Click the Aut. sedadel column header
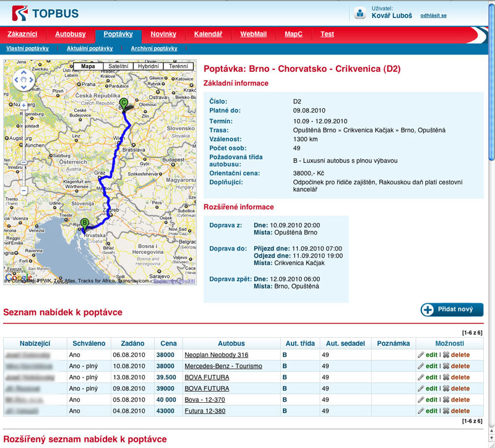The width and height of the screenshot is (495, 448). pyautogui.click(x=345, y=343)
